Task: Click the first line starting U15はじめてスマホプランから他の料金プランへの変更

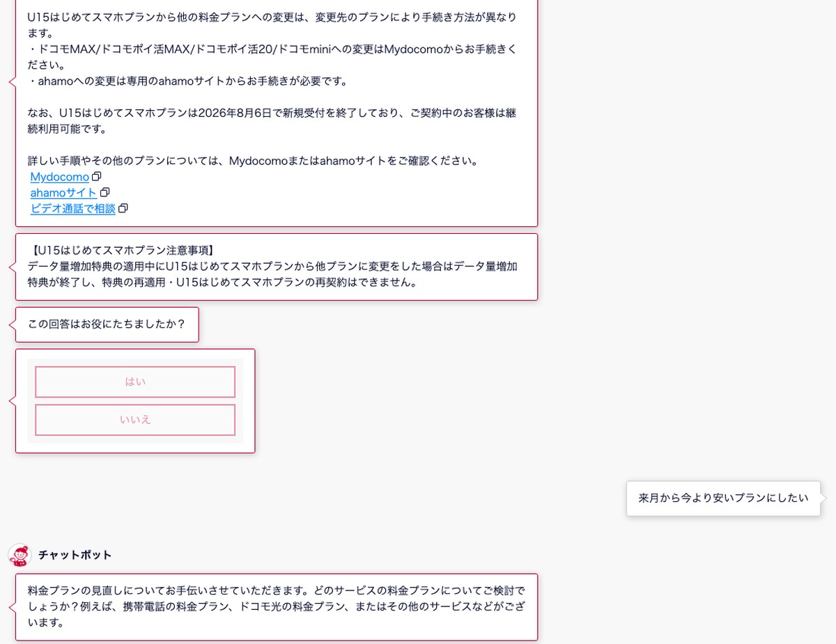Action: (272, 25)
